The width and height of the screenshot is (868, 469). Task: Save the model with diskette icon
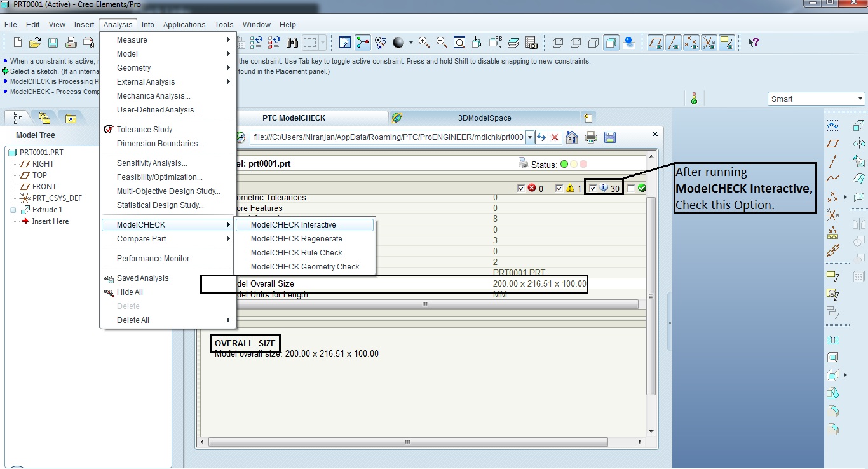53,43
